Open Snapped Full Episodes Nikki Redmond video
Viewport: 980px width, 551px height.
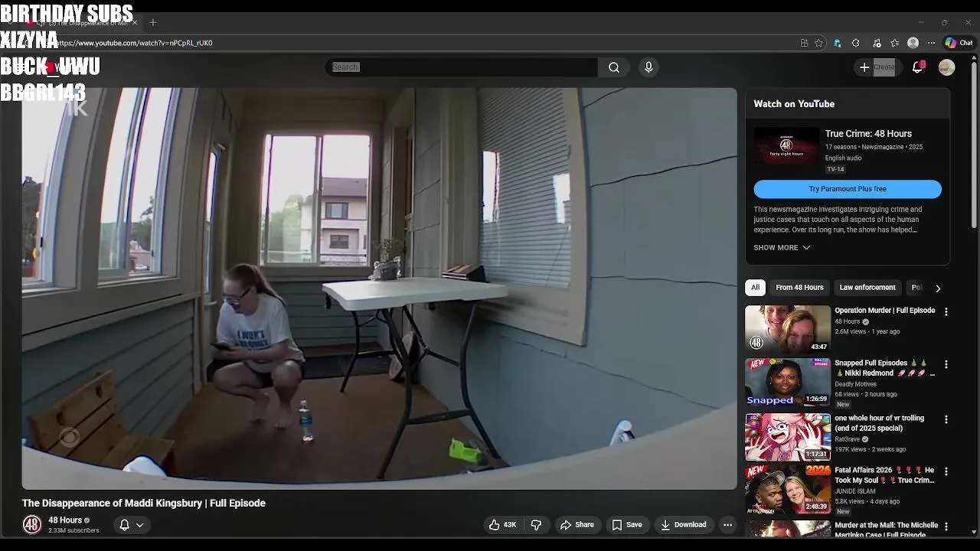pyautogui.click(x=884, y=368)
